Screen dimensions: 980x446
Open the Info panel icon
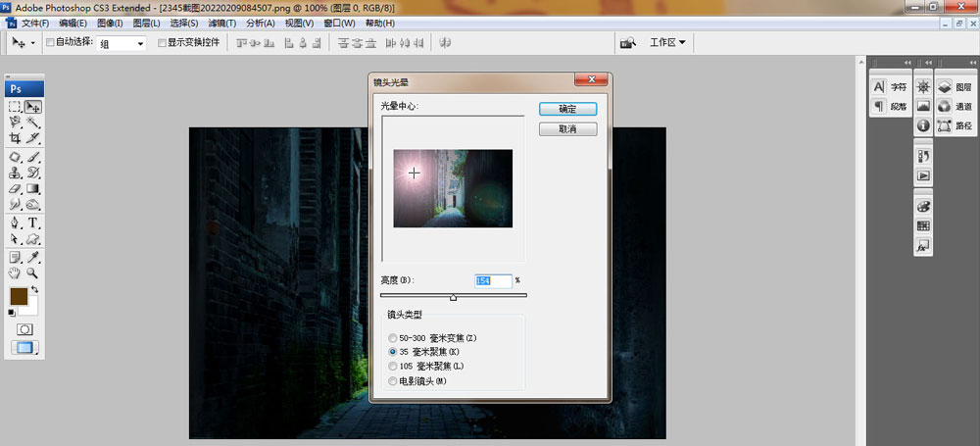tap(924, 125)
